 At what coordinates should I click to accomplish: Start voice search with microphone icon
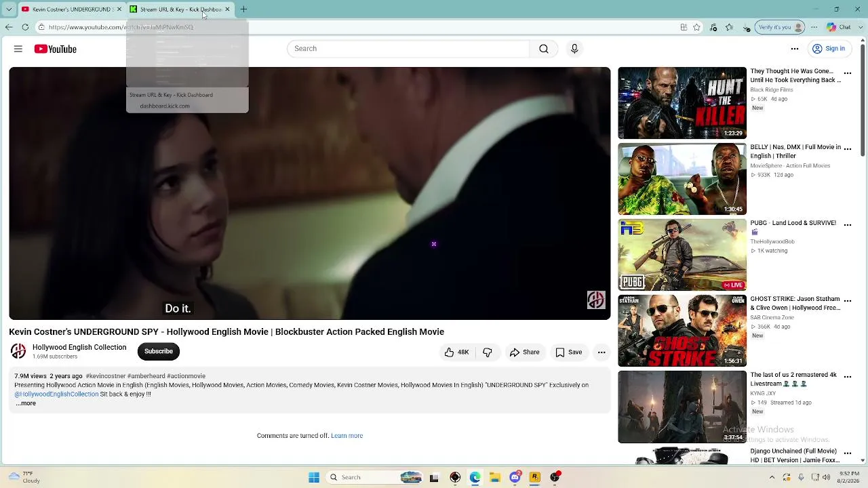574,49
